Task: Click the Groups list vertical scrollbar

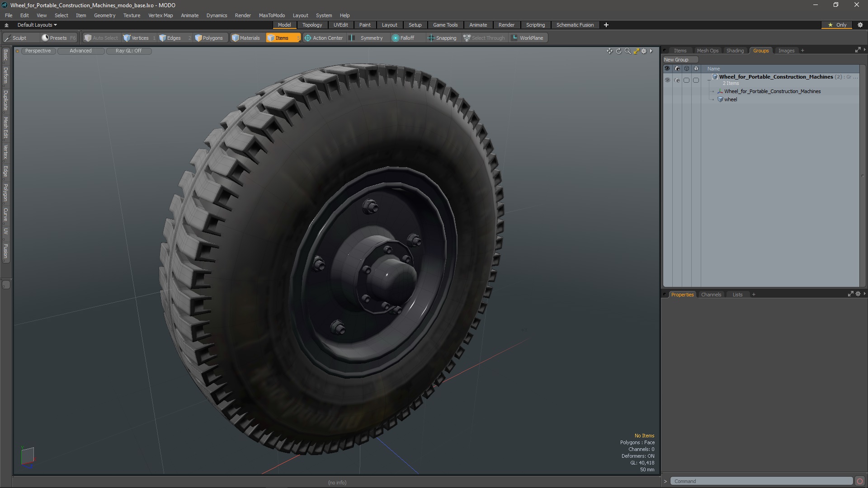Action: pyautogui.click(x=862, y=176)
